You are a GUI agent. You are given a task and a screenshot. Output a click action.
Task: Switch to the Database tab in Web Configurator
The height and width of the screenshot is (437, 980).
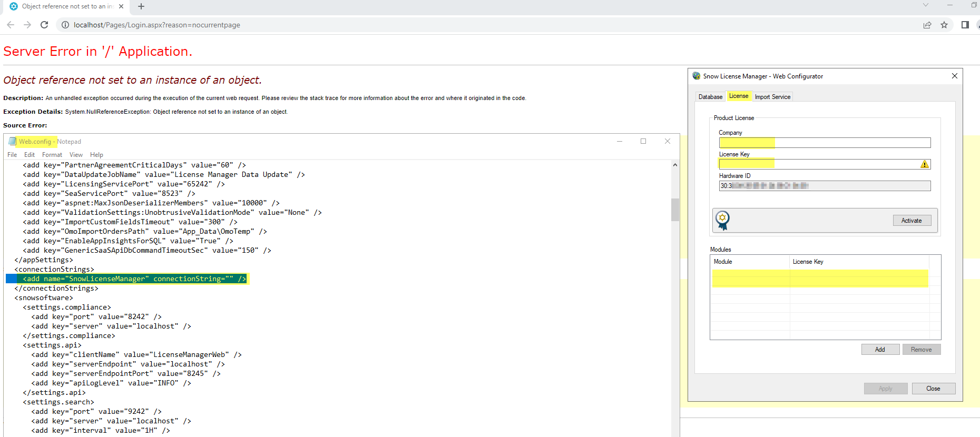pos(710,97)
